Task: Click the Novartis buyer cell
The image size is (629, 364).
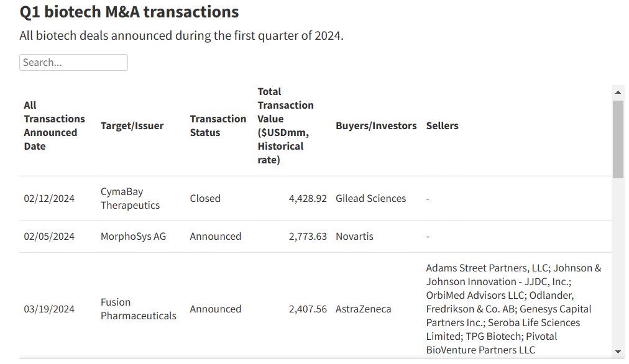Action: (x=354, y=236)
